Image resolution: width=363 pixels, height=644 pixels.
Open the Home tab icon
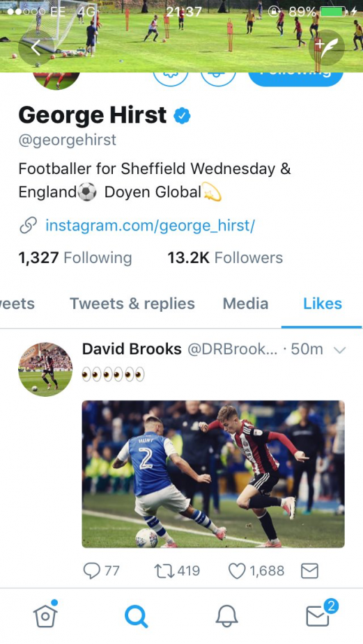coord(45,615)
